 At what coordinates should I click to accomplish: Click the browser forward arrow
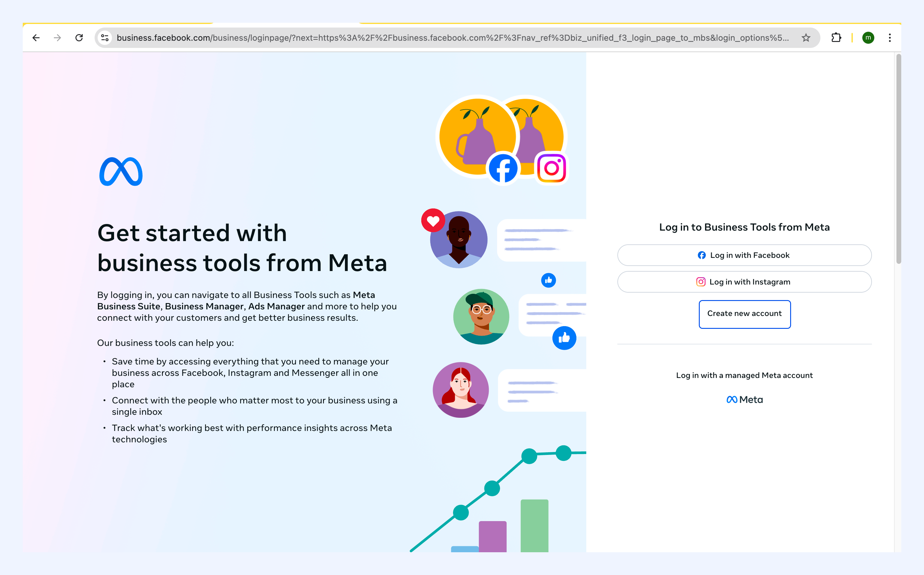pos(57,38)
